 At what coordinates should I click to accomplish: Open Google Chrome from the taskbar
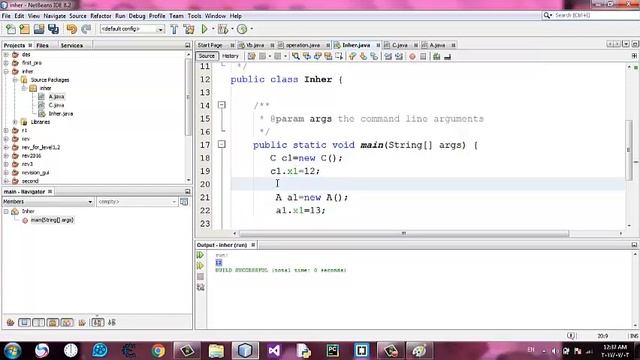(158, 351)
